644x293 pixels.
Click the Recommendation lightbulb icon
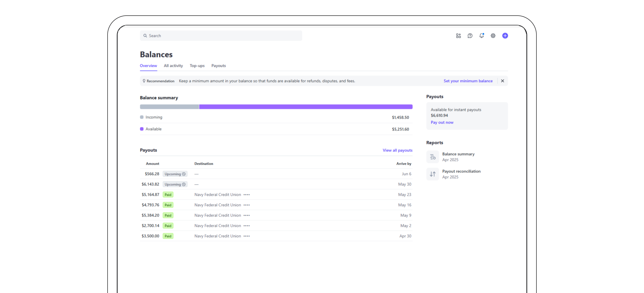[144, 81]
